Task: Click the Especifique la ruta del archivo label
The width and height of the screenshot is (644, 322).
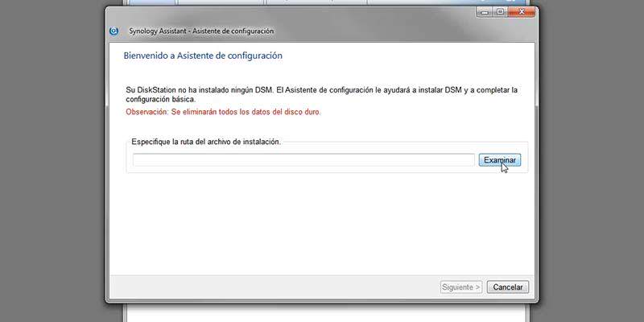Action: (x=206, y=142)
